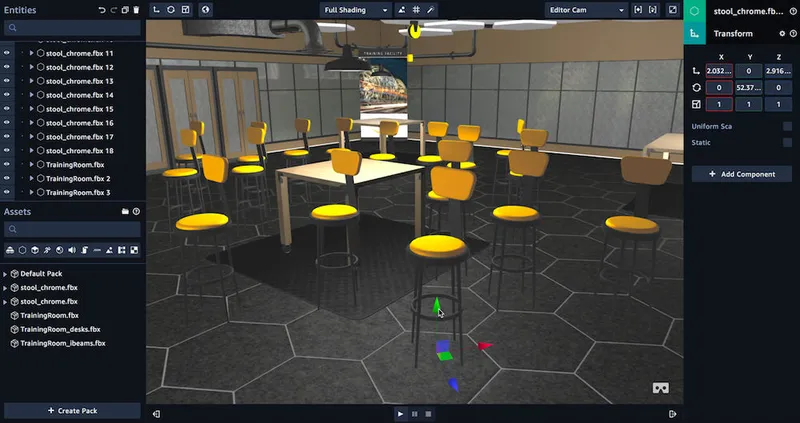Viewport: 800px width, 423px height.
Task: Expand stool_chrome.fbx 11 entity tree
Action: point(32,53)
